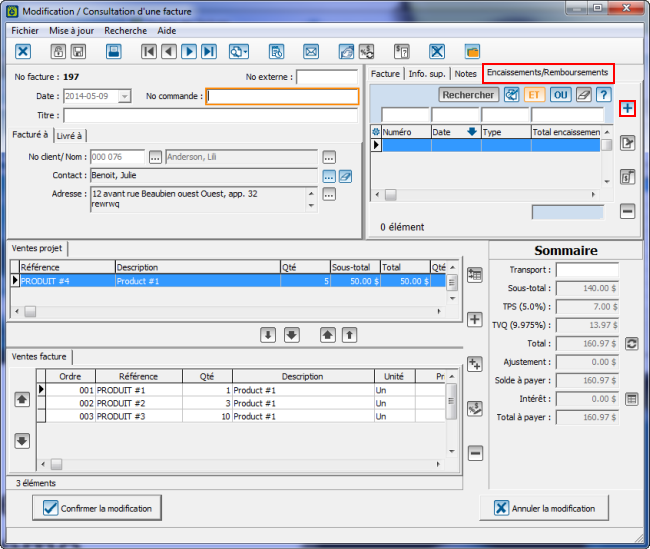Screen dimensions: 650x549
Task: Click Confirmer la modification button
Action: (96, 508)
